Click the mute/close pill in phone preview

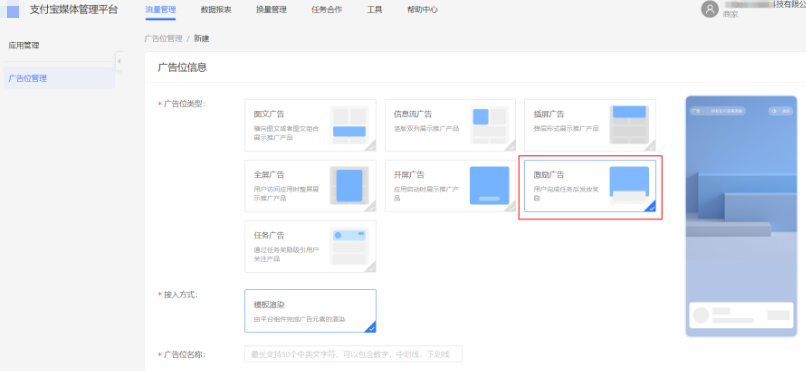780,111
